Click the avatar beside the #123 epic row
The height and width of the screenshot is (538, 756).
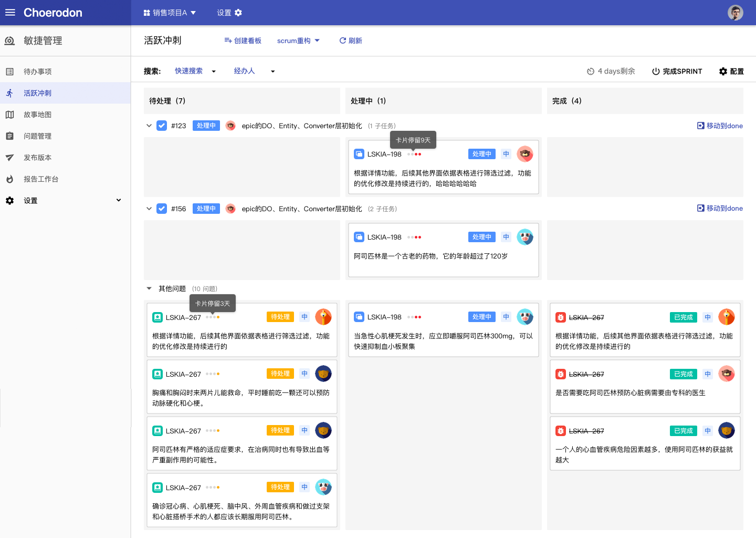pos(230,126)
